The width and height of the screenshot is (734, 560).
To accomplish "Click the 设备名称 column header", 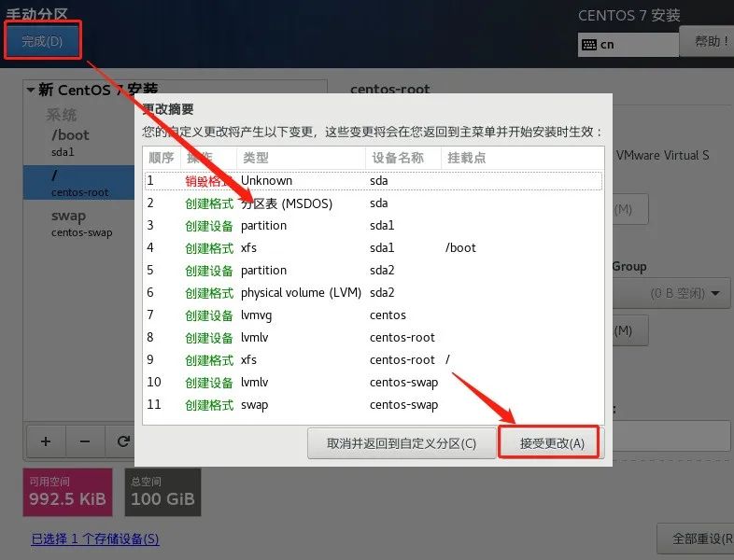I will (x=403, y=158).
